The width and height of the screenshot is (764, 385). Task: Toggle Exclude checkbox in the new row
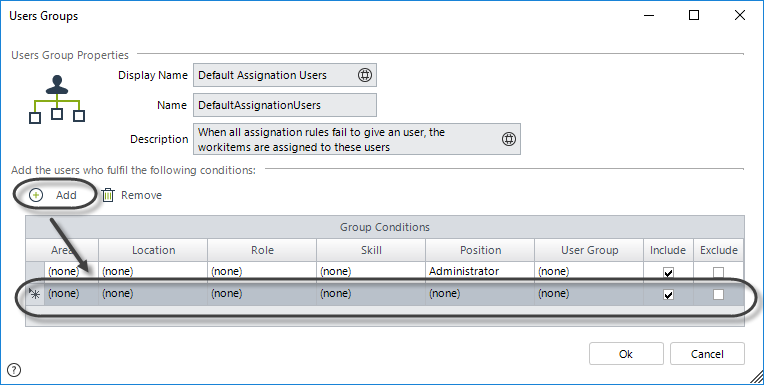tap(718, 294)
